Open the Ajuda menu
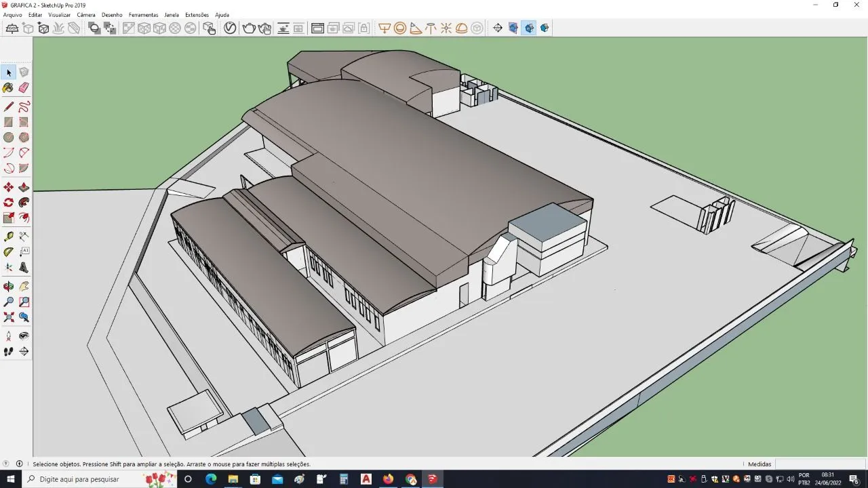 [x=222, y=15]
